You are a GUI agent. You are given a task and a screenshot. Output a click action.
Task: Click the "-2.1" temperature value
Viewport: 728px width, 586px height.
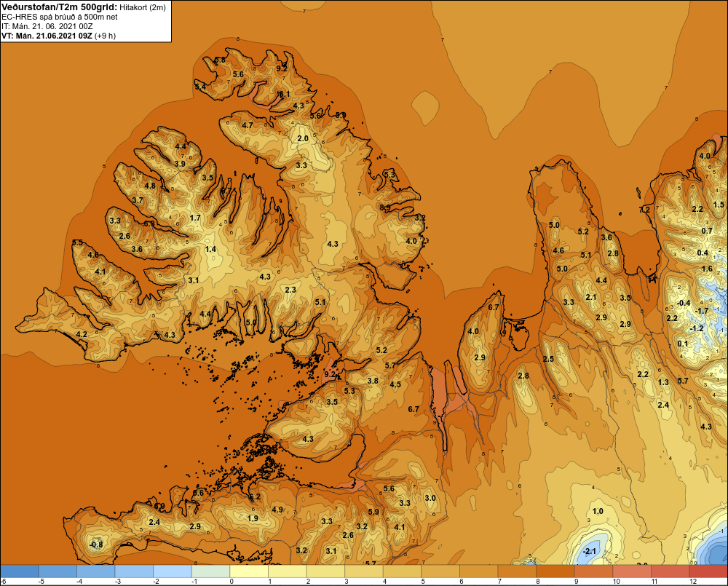(589, 552)
